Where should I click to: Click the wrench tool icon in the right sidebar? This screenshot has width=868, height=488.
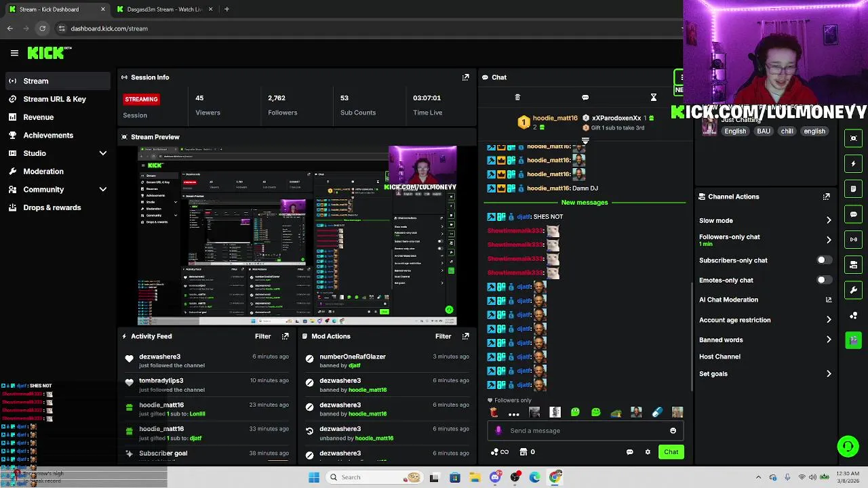[854, 290]
